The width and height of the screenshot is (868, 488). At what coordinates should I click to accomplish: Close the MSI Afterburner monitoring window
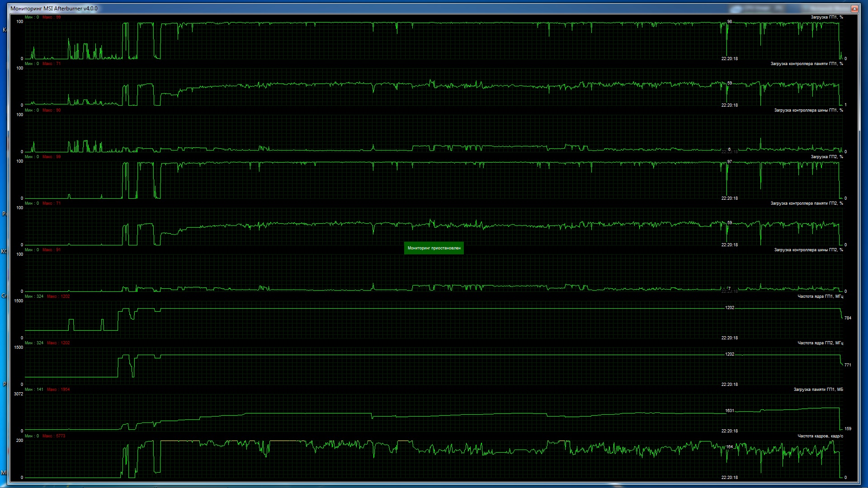tap(854, 9)
